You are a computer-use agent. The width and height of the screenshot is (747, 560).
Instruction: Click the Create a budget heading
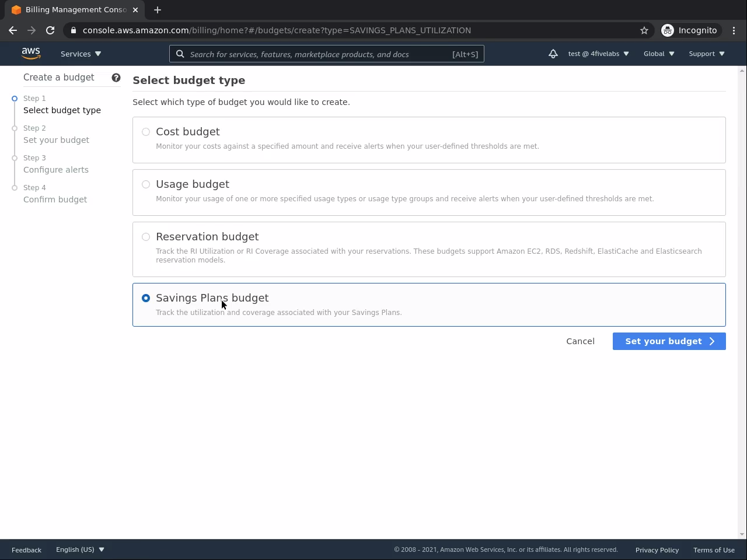58,78
